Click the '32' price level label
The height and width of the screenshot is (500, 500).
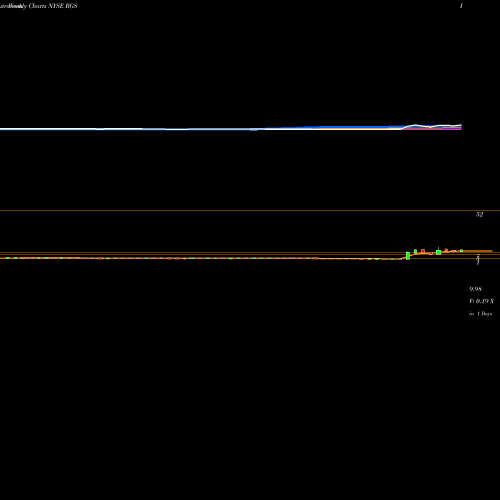479,215
